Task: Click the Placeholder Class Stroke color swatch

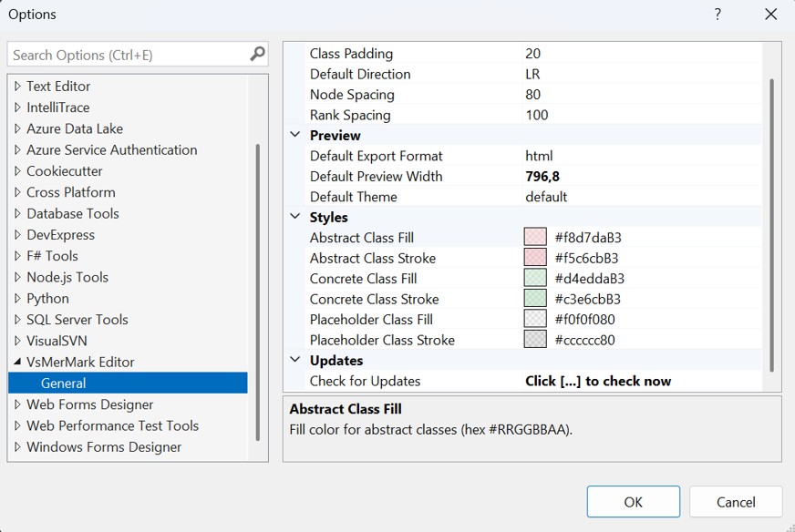Action: (535, 340)
